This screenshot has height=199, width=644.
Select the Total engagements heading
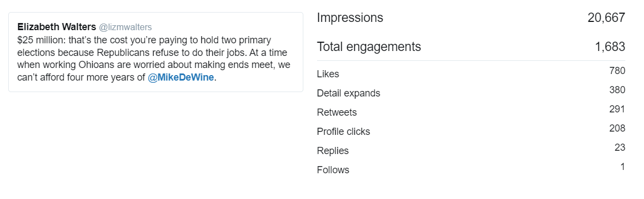tap(369, 47)
